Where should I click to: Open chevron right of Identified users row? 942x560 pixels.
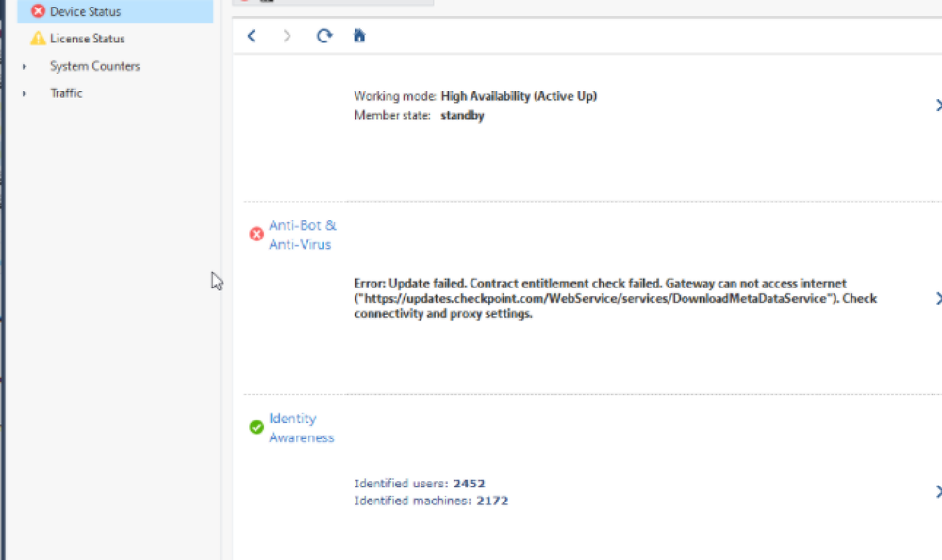pyautogui.click(x=937, y=492)
